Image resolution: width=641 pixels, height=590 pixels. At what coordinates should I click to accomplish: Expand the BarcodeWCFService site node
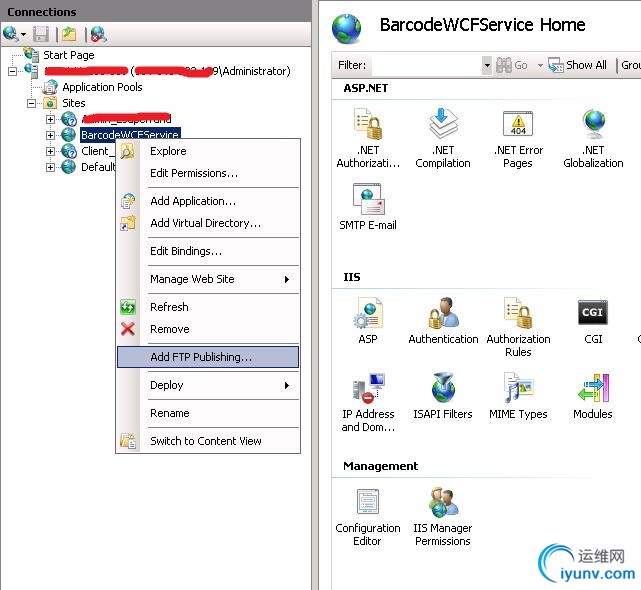pyautogui.click(x=50, y=135)
